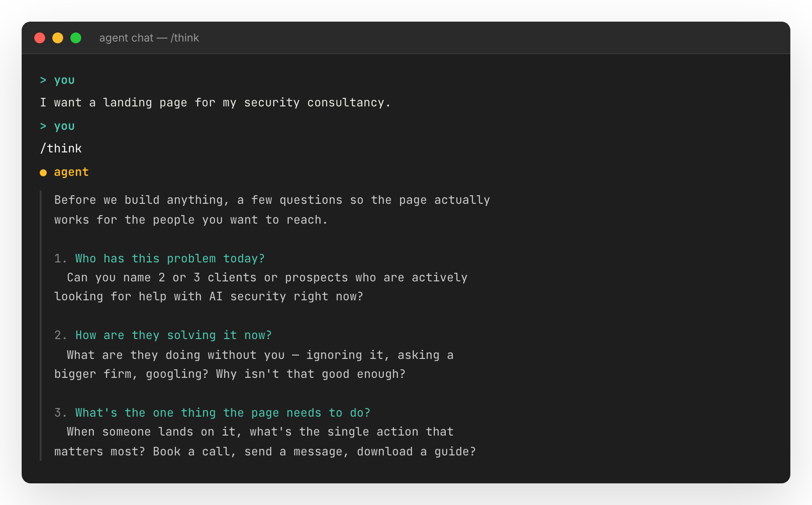
Task: Select the agent chat title bar tab
Action: click(149, 38)
